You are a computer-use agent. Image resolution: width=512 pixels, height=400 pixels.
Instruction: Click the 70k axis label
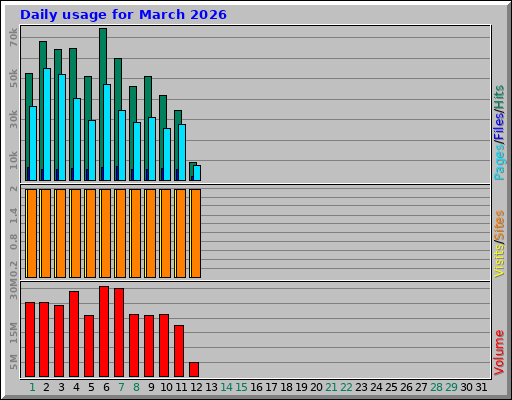coord(13,37)
